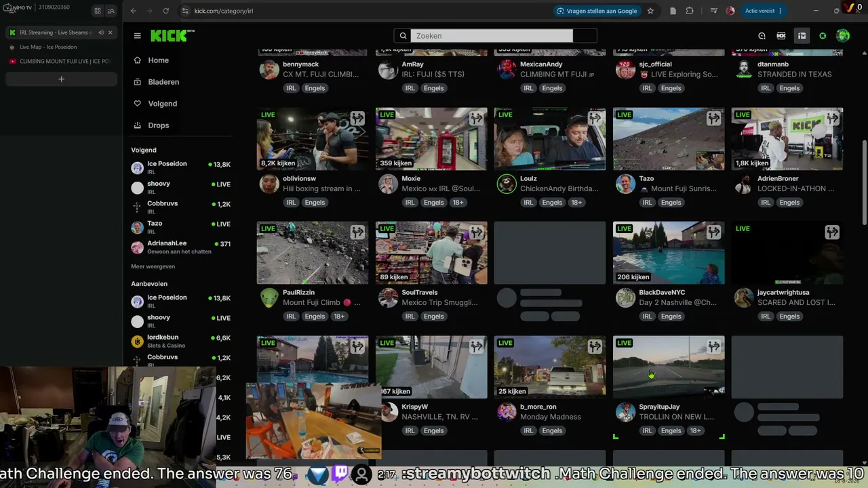868x488 pixels.
Task: Open multistream icon on AdrienBroner thumbnail
Action: (x=832, y=119)
